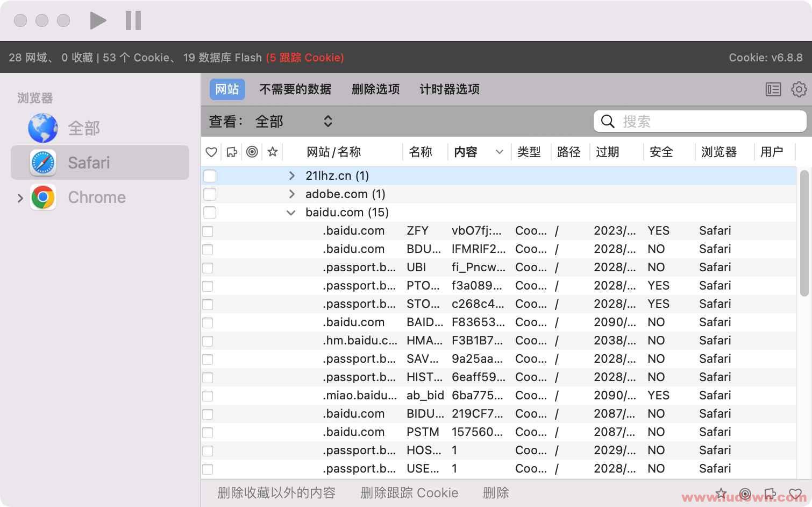Image resolution: width=812 pixels, height=507 pixels.
Task: Click the red 5 跟踪 Cookie status text
Action: coord(305,58)
